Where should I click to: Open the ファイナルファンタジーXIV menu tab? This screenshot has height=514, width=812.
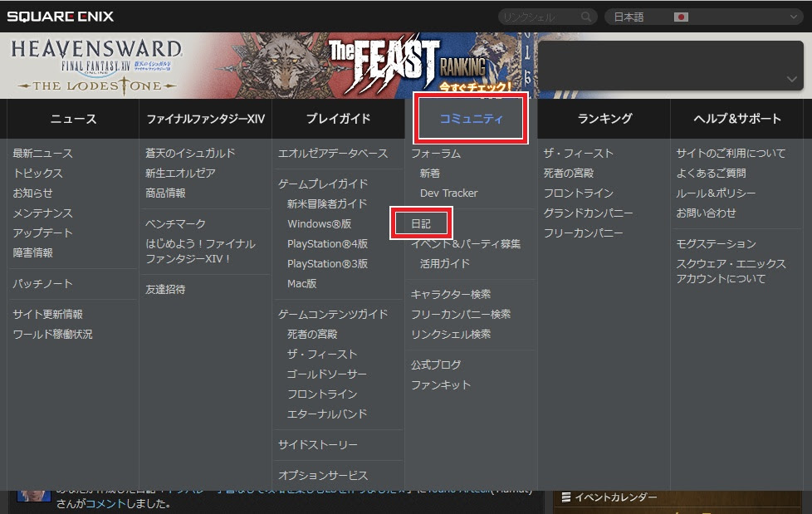pyautogui.click(x=206, y=119)
